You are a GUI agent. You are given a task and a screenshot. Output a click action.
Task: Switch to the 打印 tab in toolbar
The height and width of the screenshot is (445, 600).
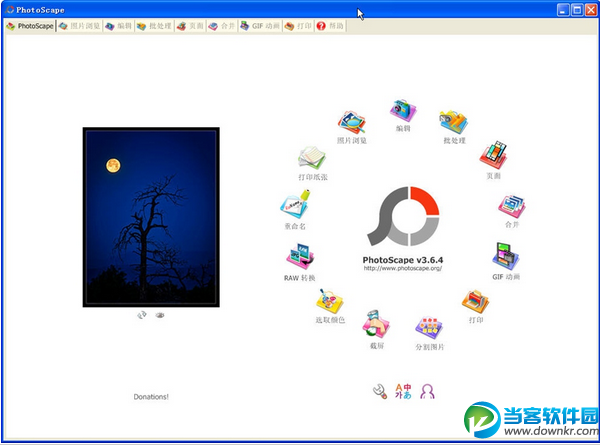[x=298, y=26]
